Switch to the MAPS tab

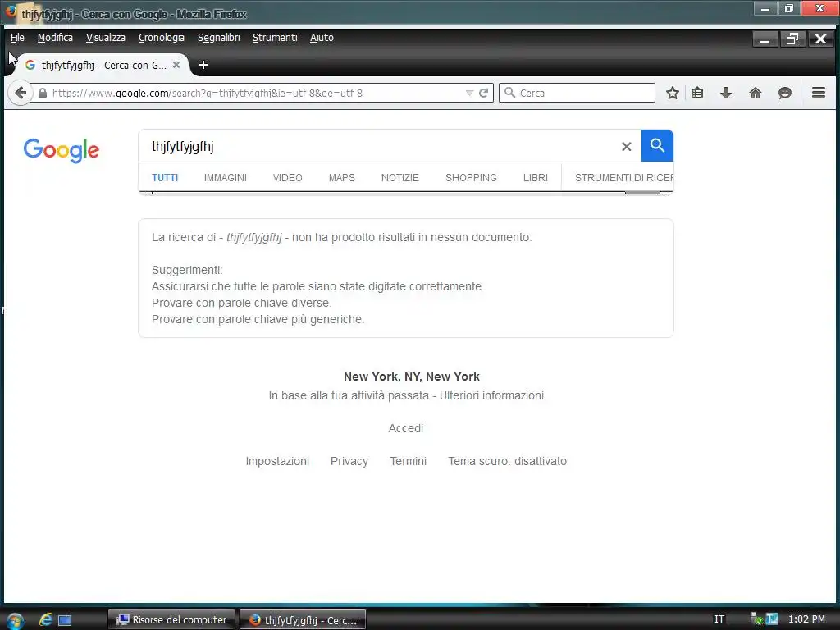coord(342,178)
